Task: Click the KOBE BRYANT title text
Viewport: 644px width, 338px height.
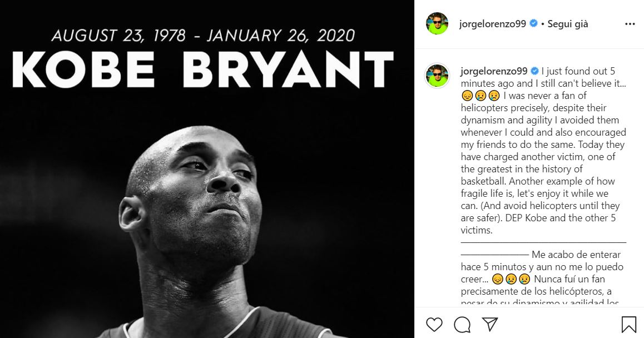Action: (204, 70)
